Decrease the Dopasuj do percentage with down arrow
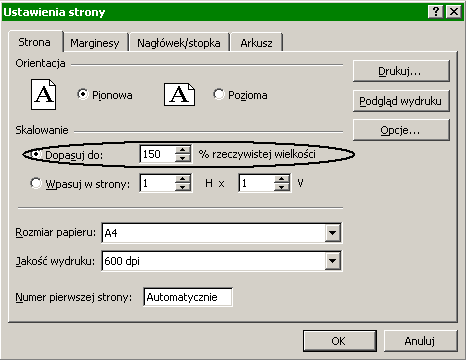Screen dimensions: 466x360 tap(183, 158)
